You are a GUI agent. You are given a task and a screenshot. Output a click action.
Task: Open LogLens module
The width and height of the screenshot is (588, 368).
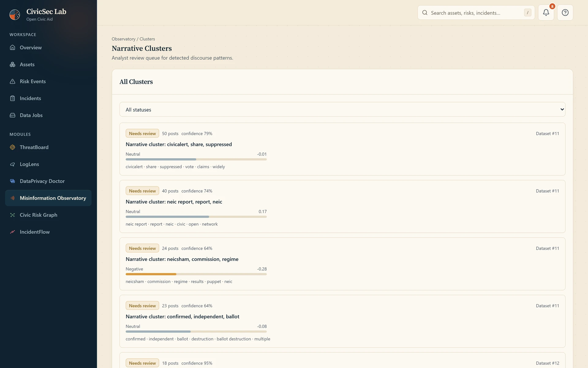click(x=48, y=164)
